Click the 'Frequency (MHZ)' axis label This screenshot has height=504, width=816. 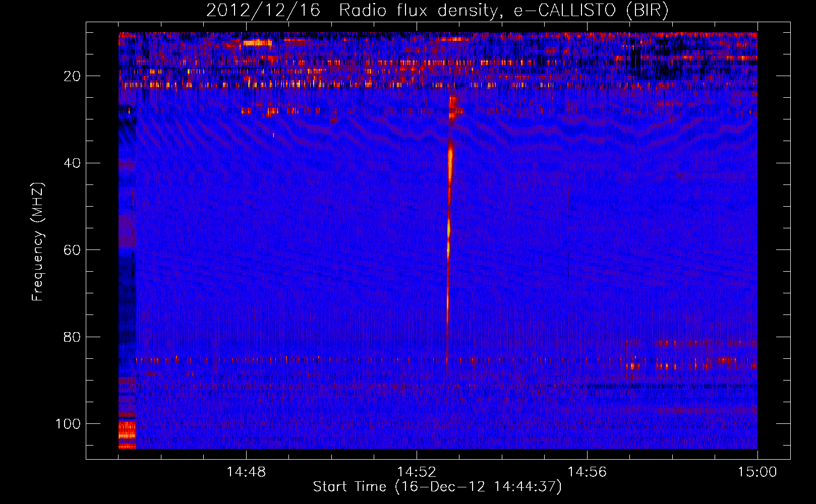click(x=38, y=242)
